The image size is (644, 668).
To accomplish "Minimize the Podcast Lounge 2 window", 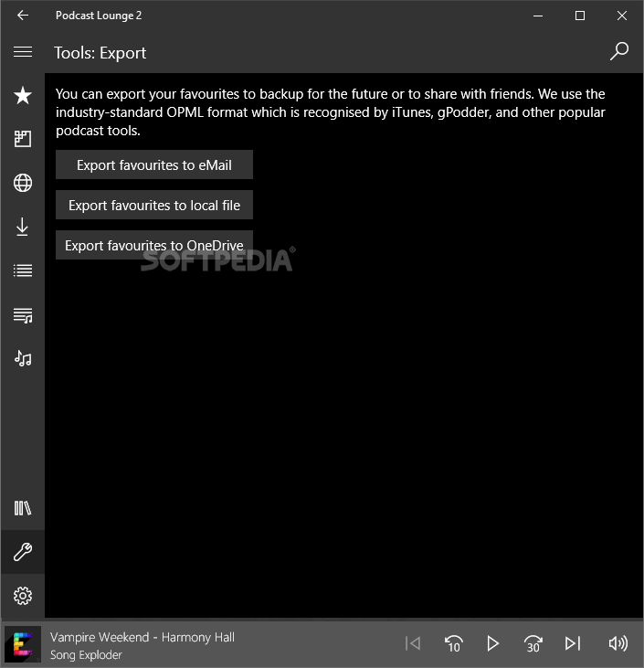I will pyautogui.click(x=538, y=16).
